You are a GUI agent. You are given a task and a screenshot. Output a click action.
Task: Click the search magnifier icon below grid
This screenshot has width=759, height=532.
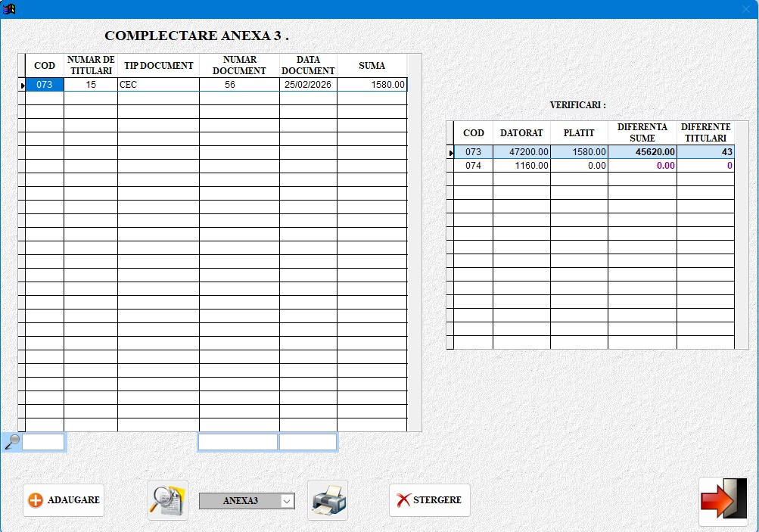(11, 442)
